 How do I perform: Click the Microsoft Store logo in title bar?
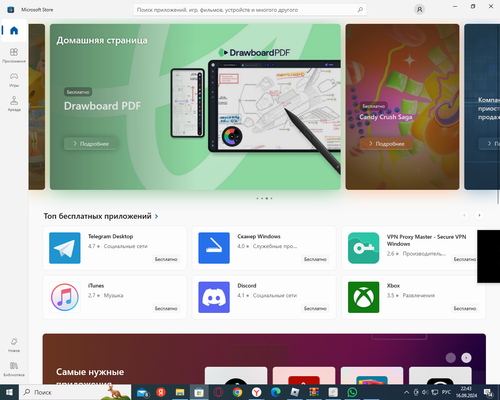coord(11,10)
